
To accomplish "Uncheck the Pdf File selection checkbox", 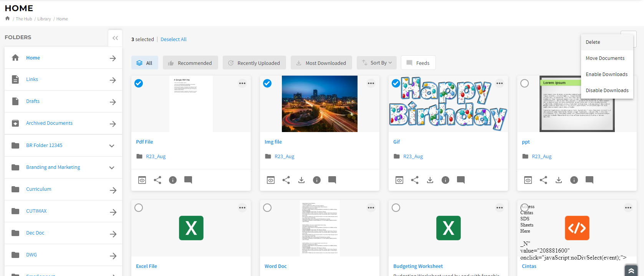I will point(139,83).
